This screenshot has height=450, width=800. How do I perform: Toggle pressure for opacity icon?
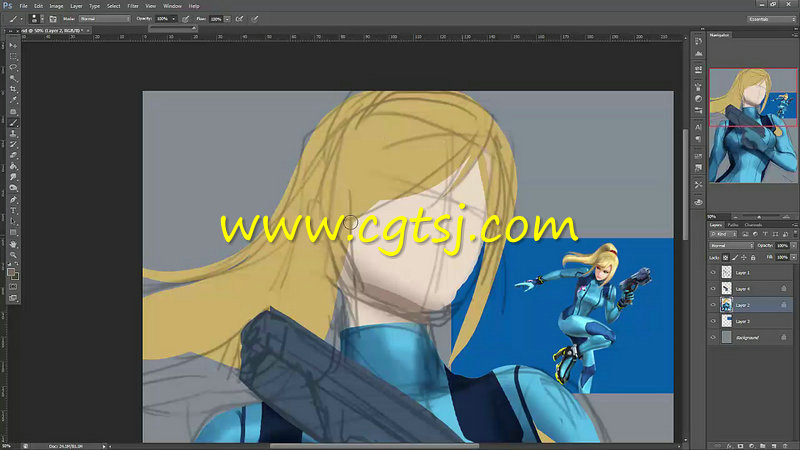[x=186, y=19]
